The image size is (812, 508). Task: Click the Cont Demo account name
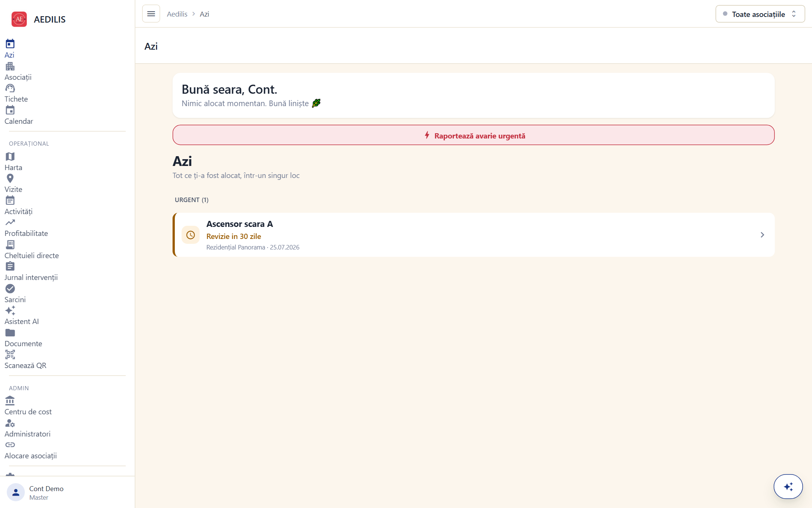46,488
